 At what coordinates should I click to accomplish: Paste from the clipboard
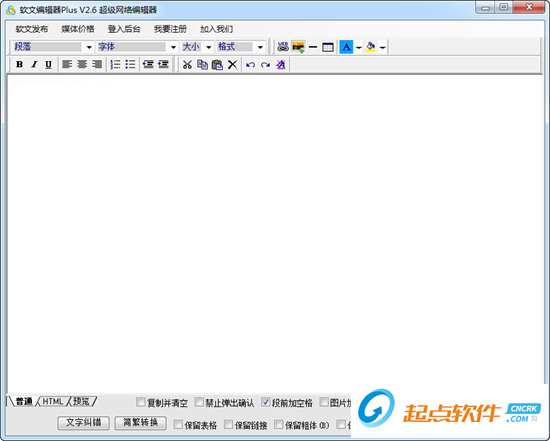[x=217, y=65]
